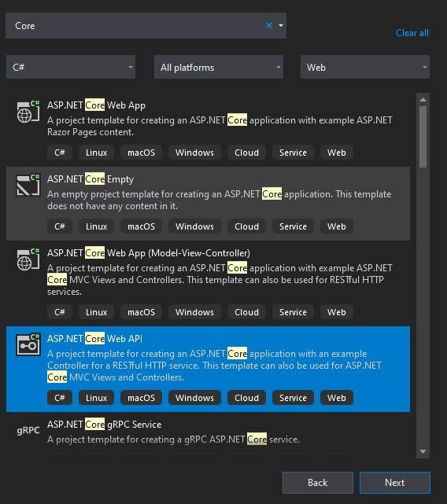Viewport: 447px width, 504px height.
Task: Open the All platforms filter dropdown
Action: [219, 67]
